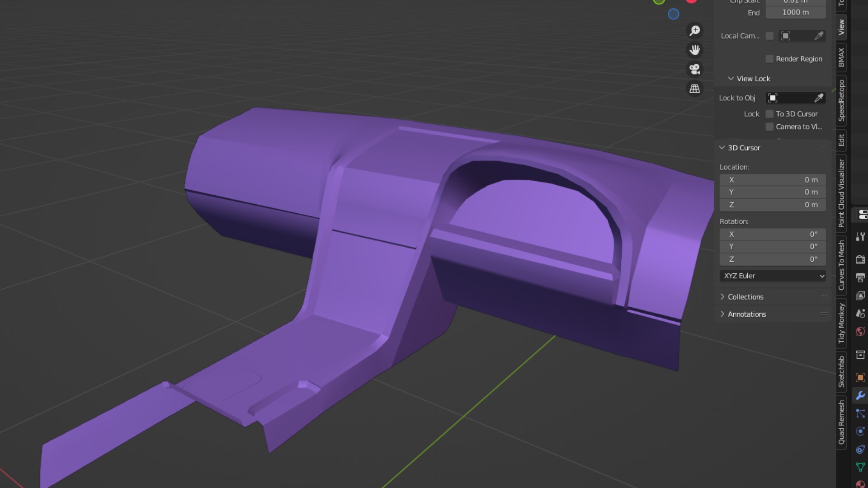Screen dimensions: 868x488
Task: Collapse the 3D Cursor panel
Action: [744, 148]
